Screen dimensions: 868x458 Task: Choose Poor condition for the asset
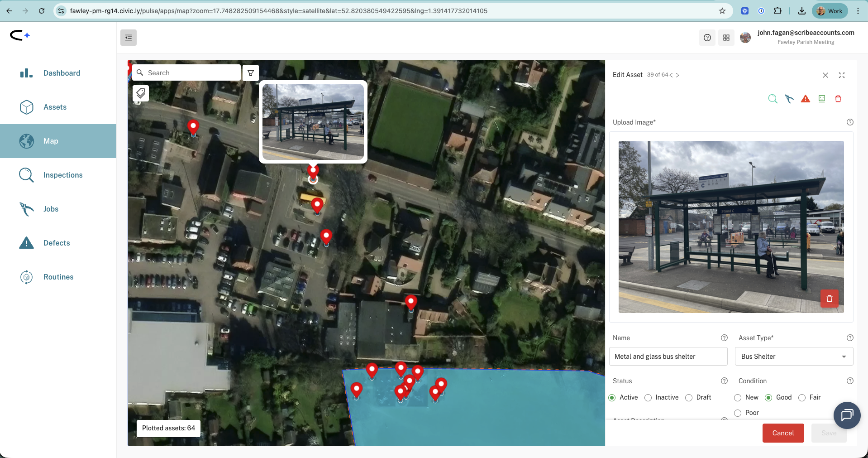pyautogui.click(x=737, y=413)
